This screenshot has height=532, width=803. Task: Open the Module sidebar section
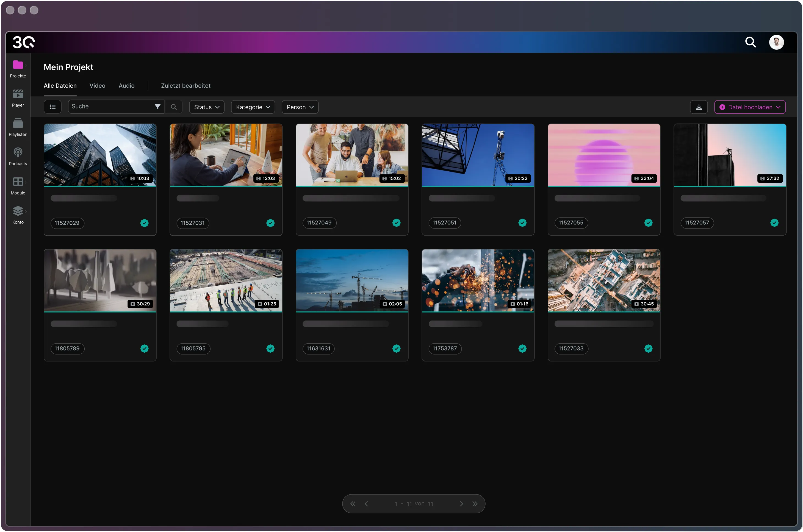[18, 186]
